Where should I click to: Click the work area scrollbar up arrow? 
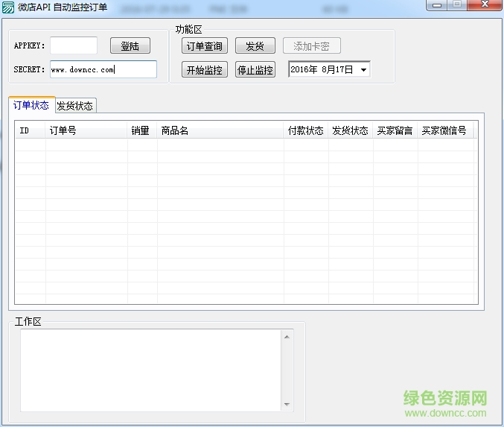(x=287, y=337)
